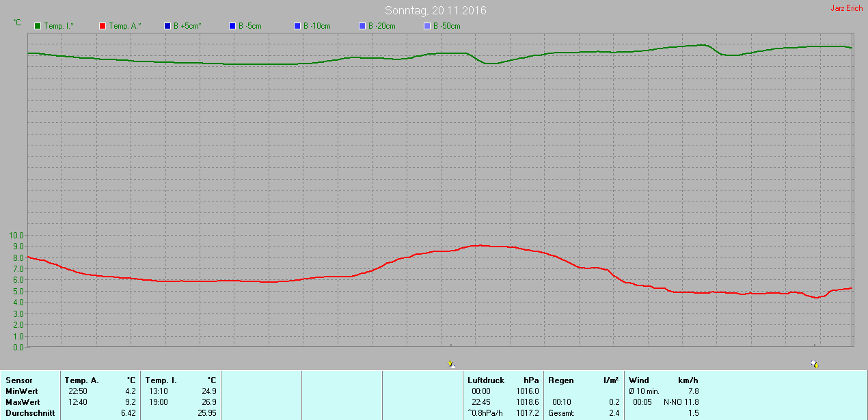Select the B +5cm* legend color box

point(167,26)
